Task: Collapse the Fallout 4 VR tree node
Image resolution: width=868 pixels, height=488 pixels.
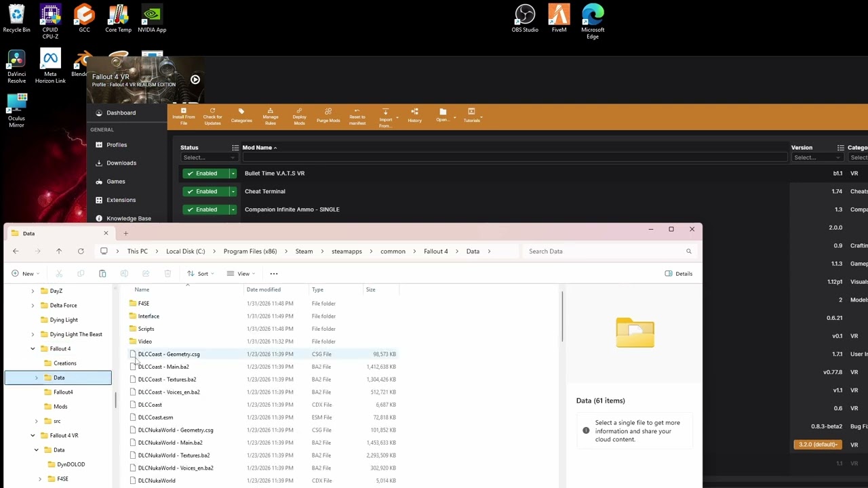Action: (33, 436)
